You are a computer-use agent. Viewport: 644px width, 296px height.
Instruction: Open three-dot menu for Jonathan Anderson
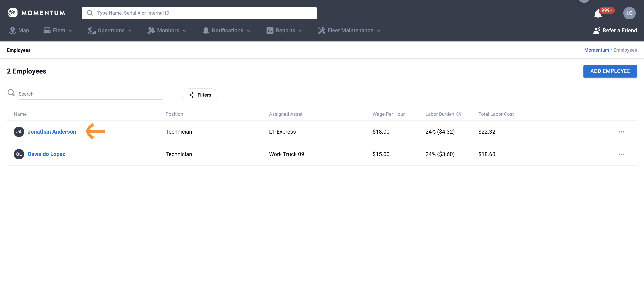coord(621,132)
